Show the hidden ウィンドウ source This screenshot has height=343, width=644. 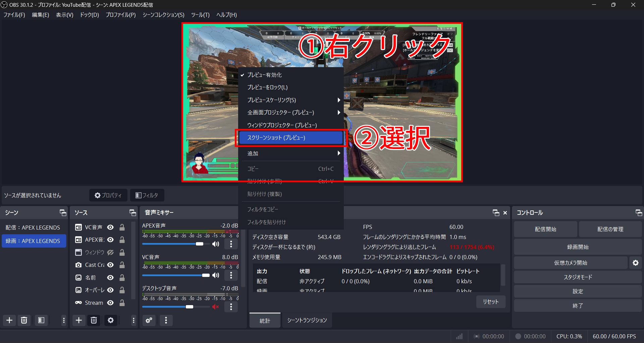[110, 252]
